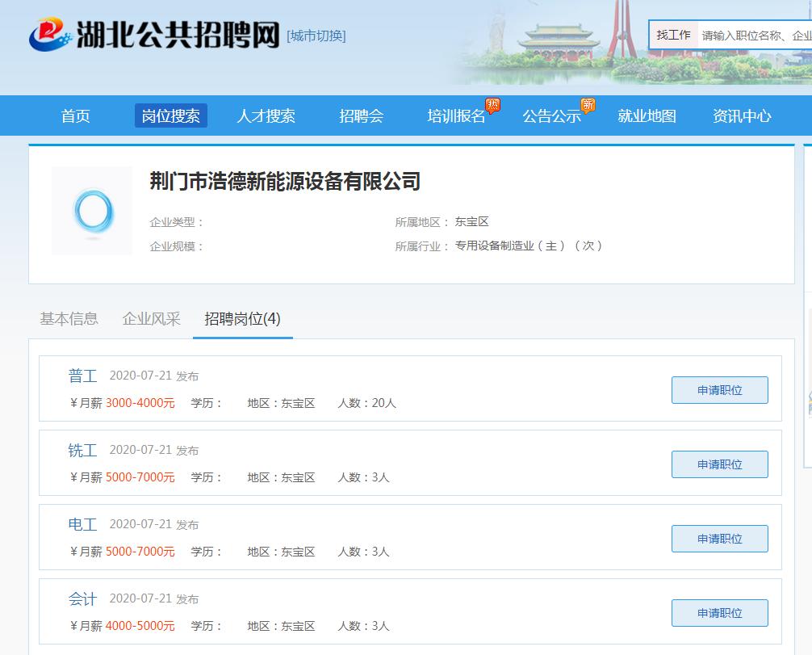The width and height of the screenshot is (812, 655).
Task: Open the 资讯中心 news center
Action: point(741,115)
